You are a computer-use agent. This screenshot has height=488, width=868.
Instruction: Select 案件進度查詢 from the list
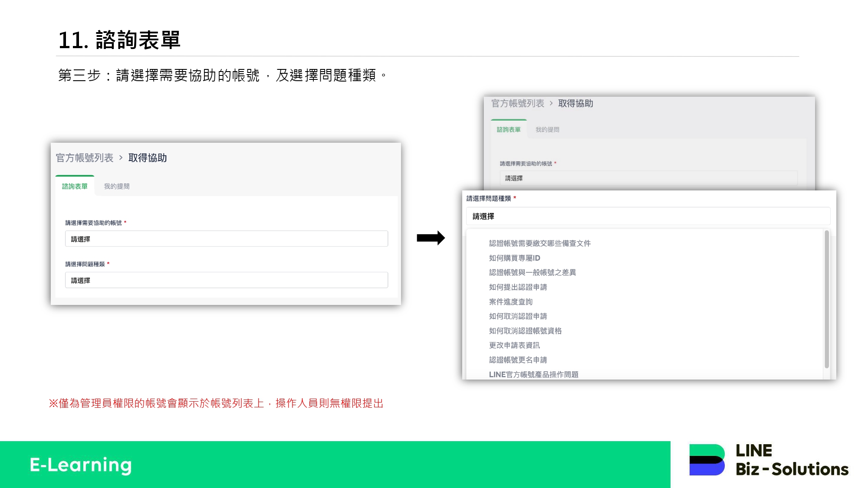point(510,302)
